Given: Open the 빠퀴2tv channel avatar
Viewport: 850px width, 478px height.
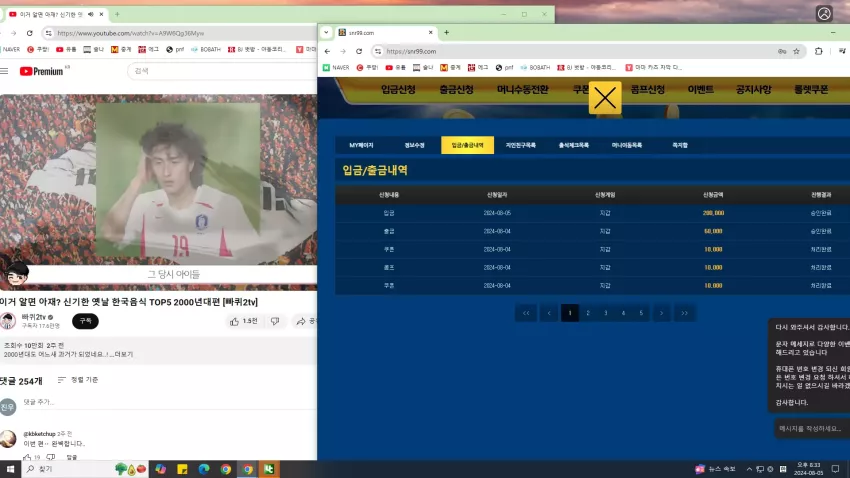Looking at the screenshot, I should [x=8, y=321].
